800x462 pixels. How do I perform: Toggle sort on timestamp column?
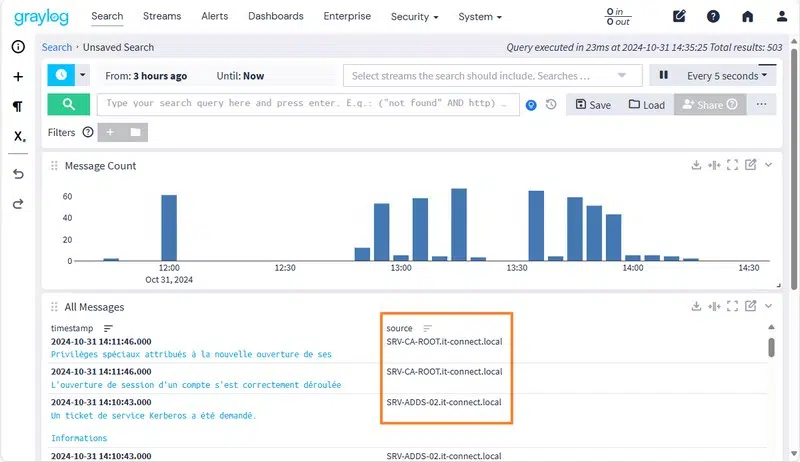click(x=109, y=328)
